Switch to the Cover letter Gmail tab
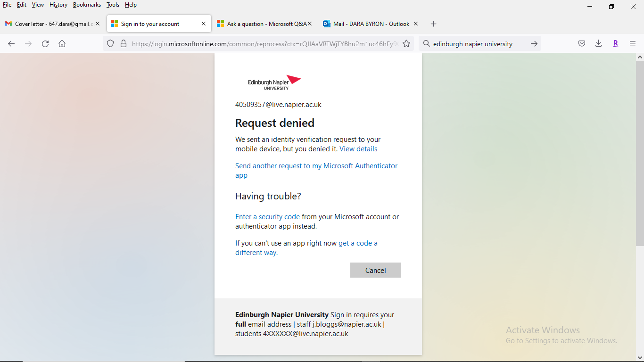Screen dimensions: 644x362 (52, 23)
